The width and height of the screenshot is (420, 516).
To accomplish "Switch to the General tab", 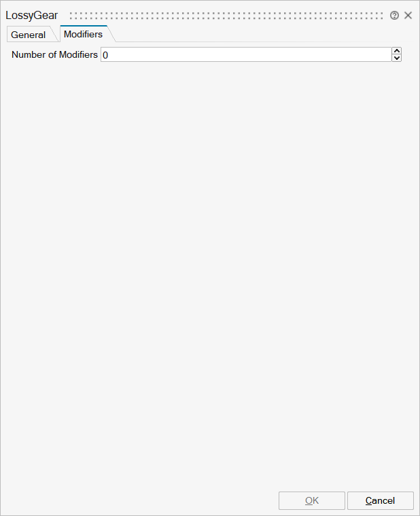I will pos(29,35).
